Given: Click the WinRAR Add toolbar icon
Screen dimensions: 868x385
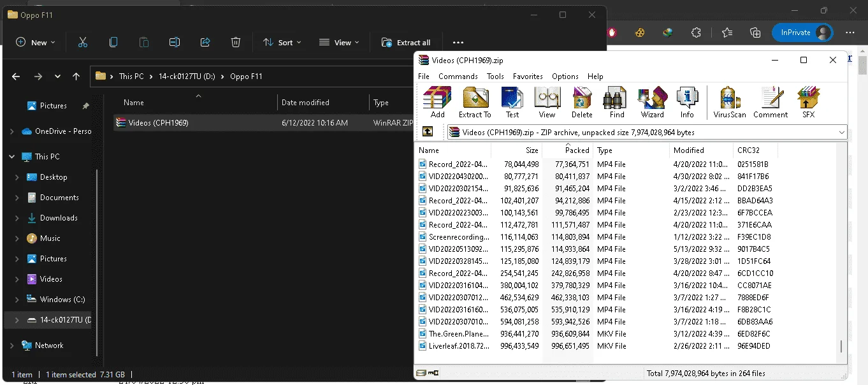Looking at the screenshot, I should 437,102.
